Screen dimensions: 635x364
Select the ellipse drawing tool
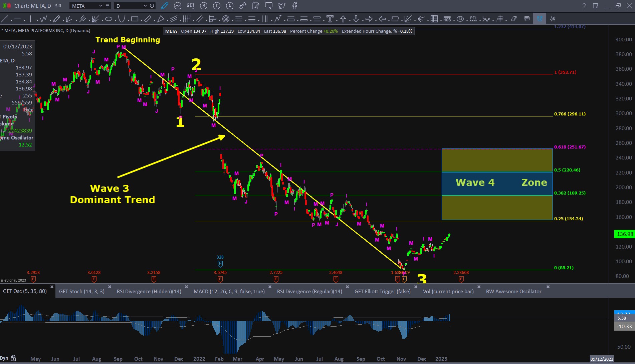[x=109, y=19]
